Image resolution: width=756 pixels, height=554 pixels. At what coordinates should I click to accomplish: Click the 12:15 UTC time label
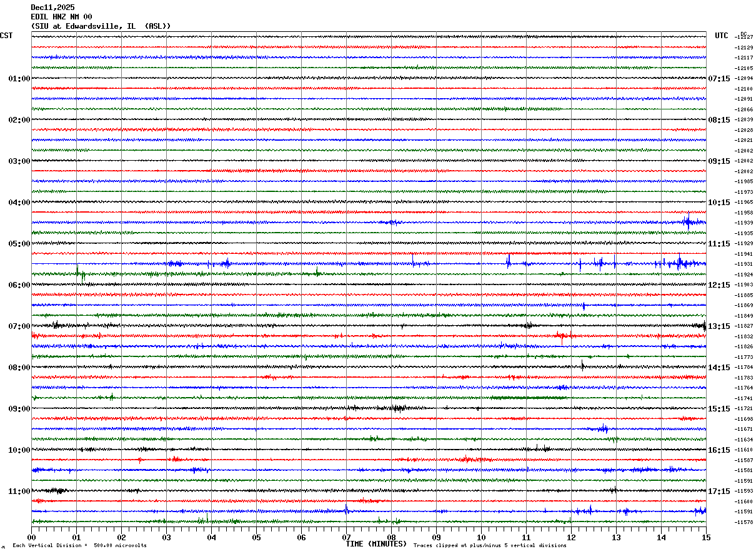pos(719,285)
